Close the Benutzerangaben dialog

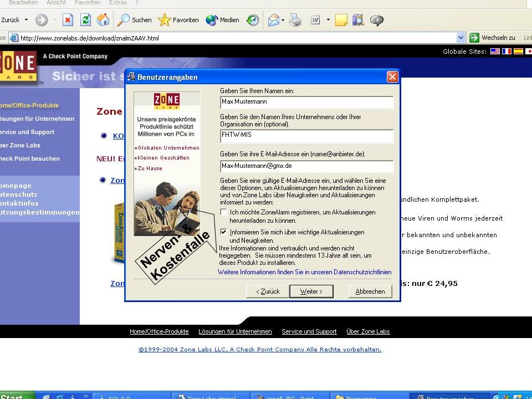tap(392, 77)
